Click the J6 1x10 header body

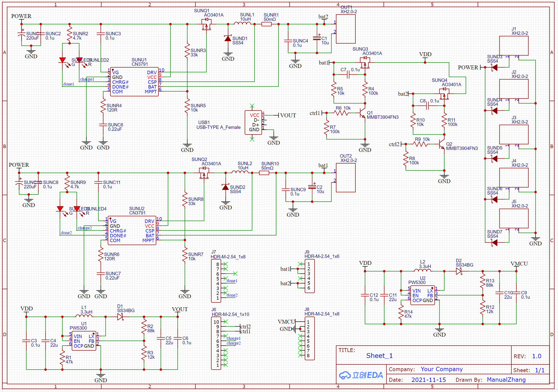click(216, 343)
